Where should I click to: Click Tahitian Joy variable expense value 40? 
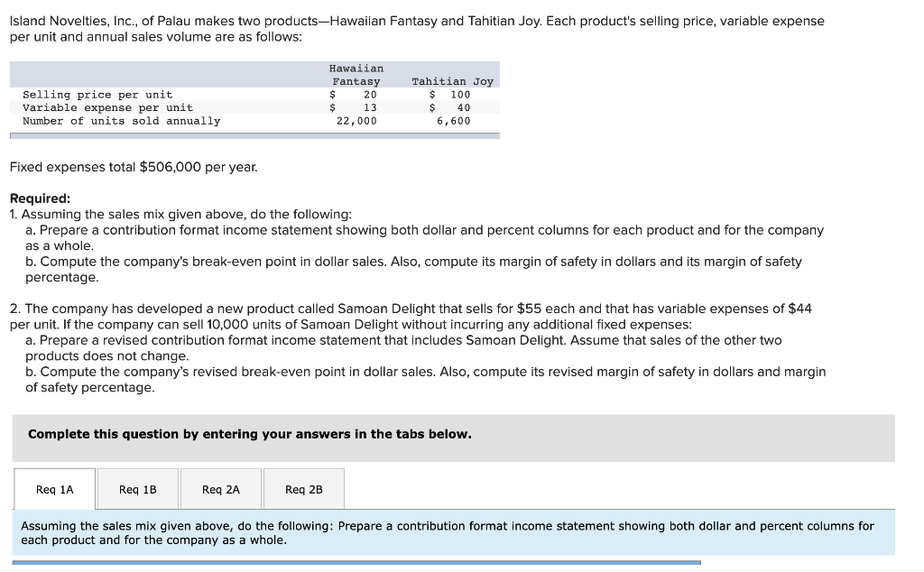pyautogui.click(x=463, y=107)
